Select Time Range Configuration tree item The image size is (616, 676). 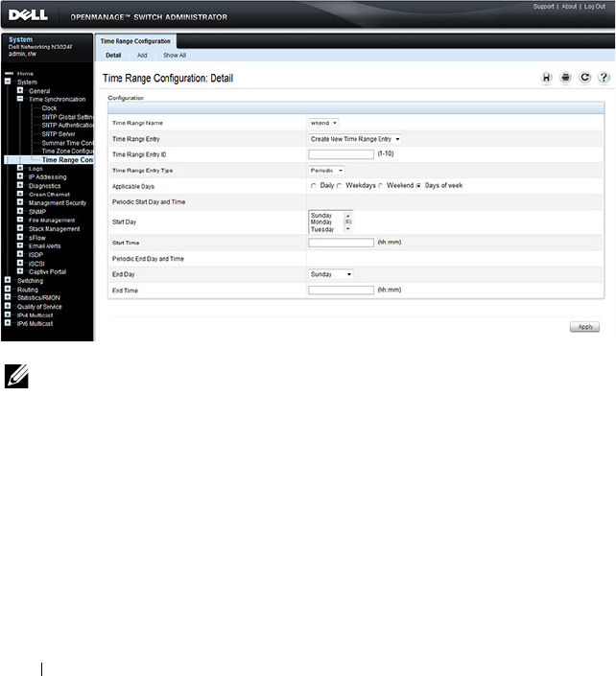(x=67, y=160)
